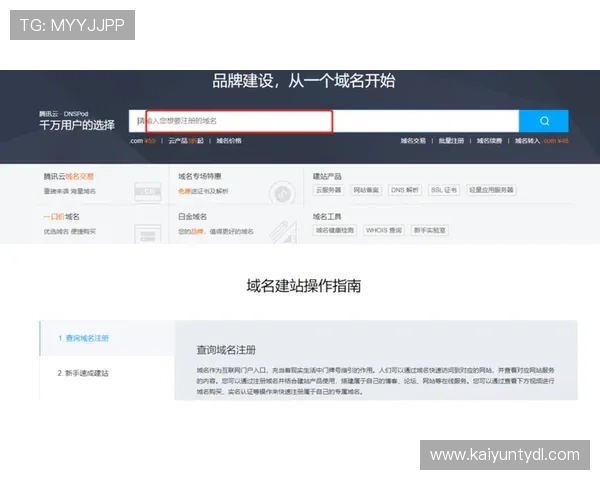Open the 腾讯云域名交易 card
This screenshot has width=600, height=480.
click(x=103, y=184)
